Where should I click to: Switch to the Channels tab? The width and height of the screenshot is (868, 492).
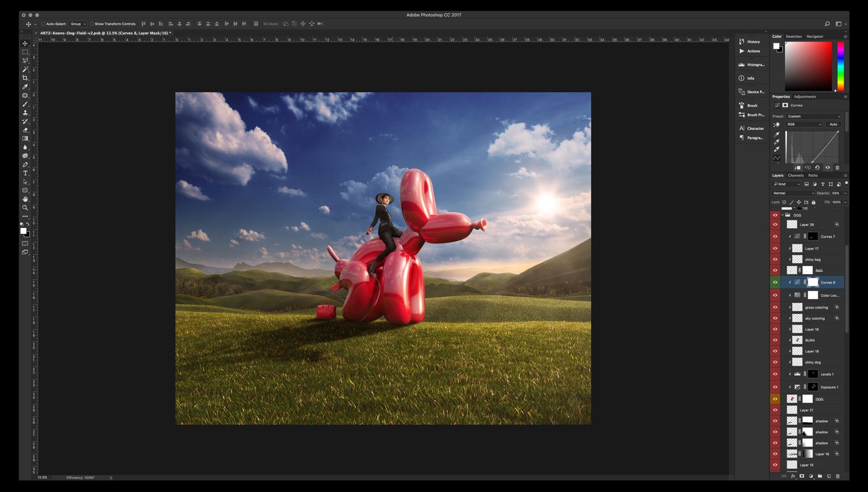[x=795, y=176]
